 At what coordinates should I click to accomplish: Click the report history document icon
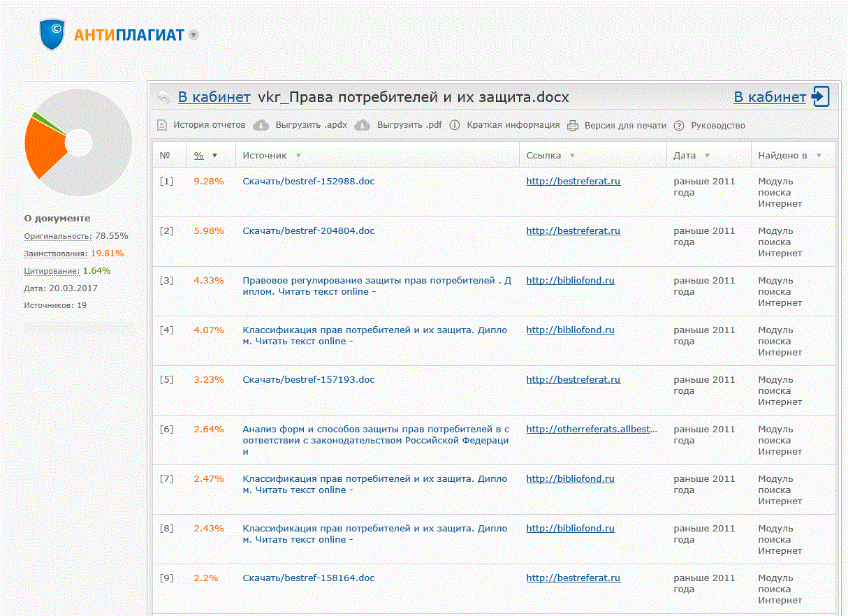pos(162,126)
